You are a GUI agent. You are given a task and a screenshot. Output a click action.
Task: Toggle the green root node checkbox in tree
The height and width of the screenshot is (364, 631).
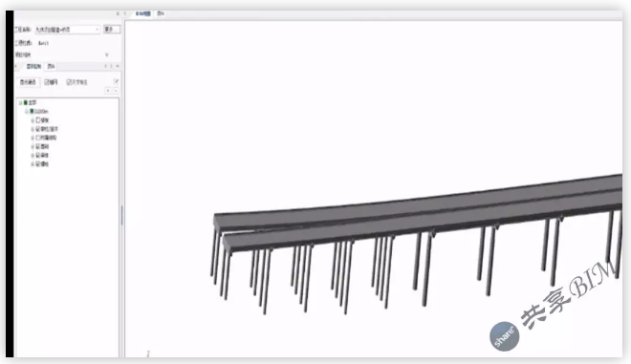[x=26, y=103]
